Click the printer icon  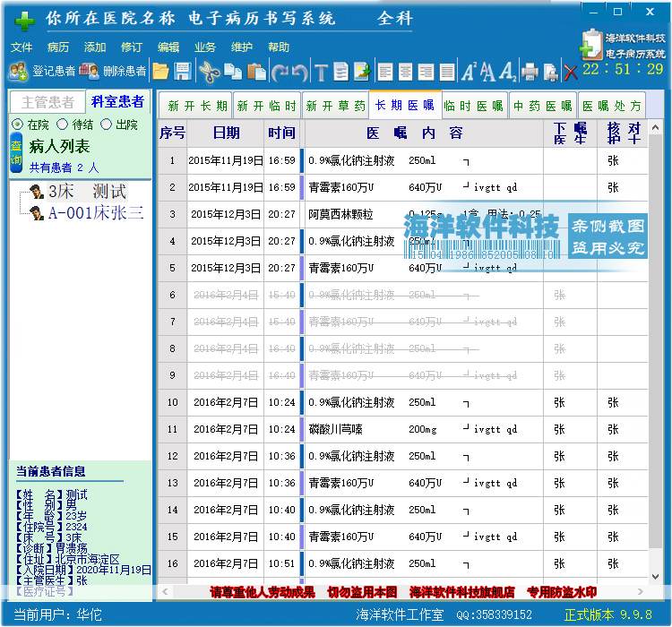tap(530, 72)
